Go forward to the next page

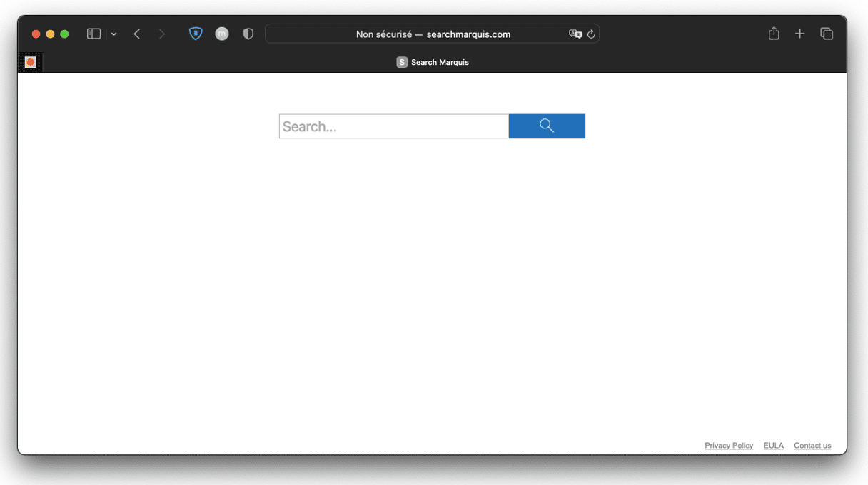(161, 34)
